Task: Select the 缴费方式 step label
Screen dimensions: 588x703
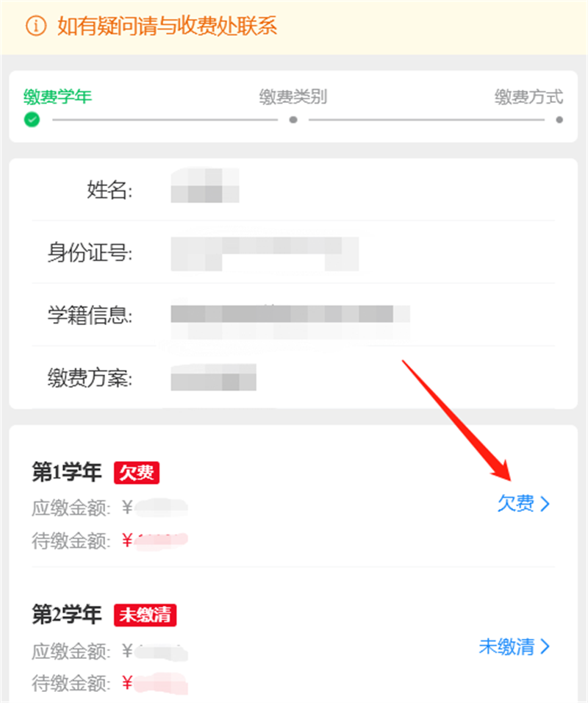Action: tap(529, 96)
